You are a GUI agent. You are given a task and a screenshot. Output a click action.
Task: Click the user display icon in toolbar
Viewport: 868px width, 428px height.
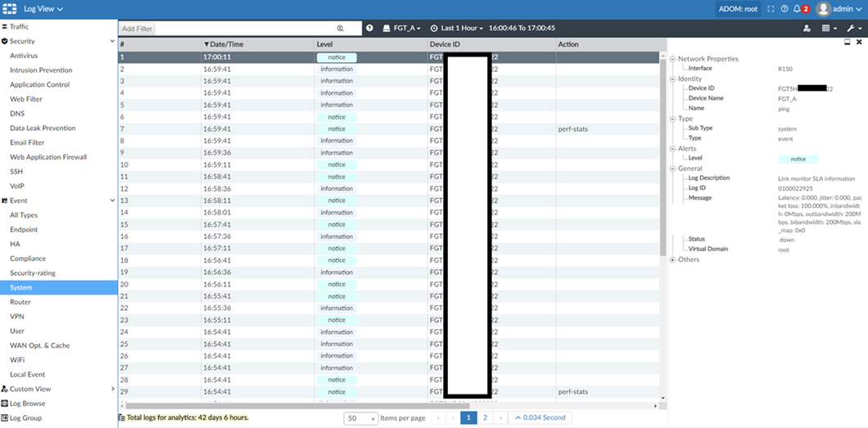point(807,29)
